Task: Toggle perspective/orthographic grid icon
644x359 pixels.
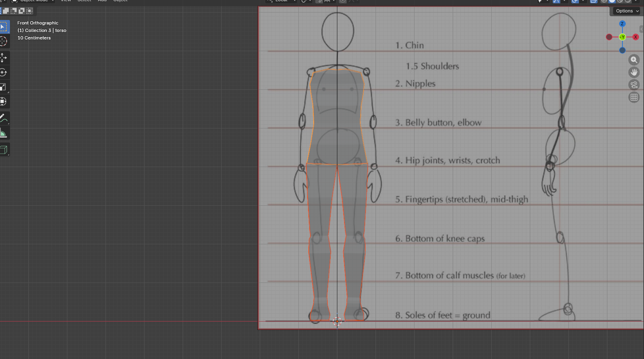Action: (x=634, y=97)
